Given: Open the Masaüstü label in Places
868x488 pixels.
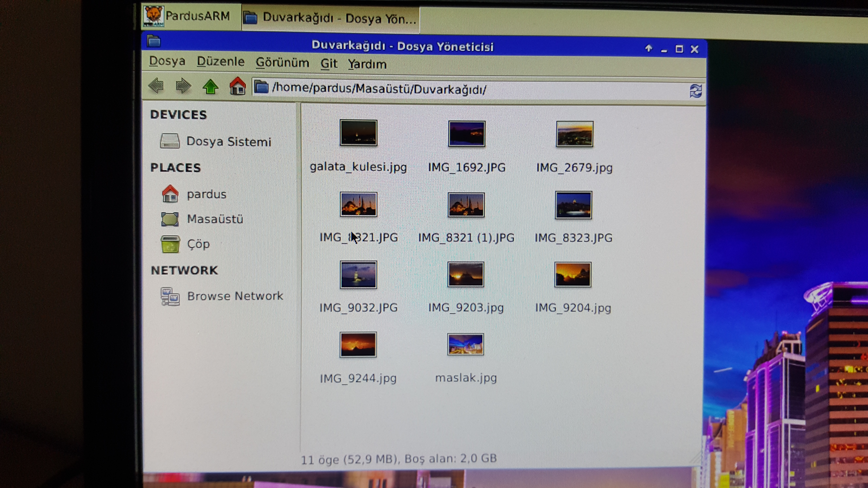Looking at the screenshot, I should 215,219.
